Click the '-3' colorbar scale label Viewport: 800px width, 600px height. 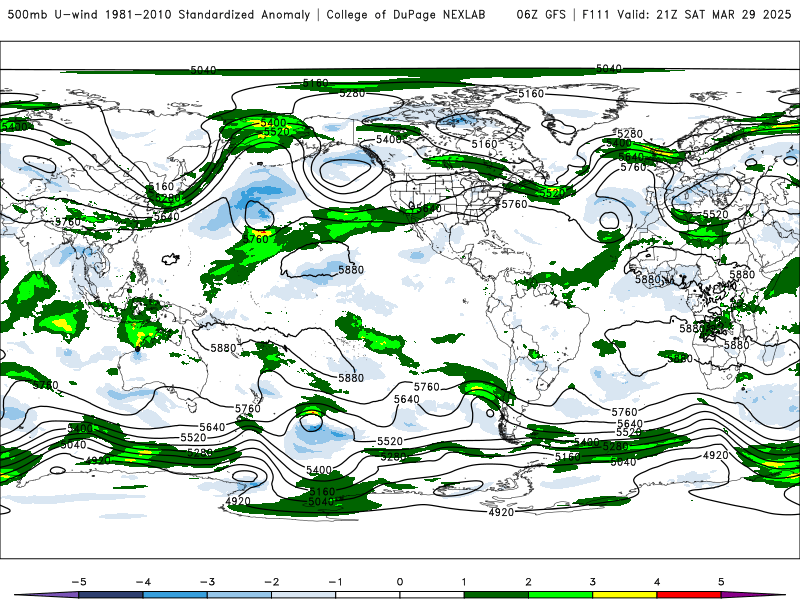(x=207, y=582)
